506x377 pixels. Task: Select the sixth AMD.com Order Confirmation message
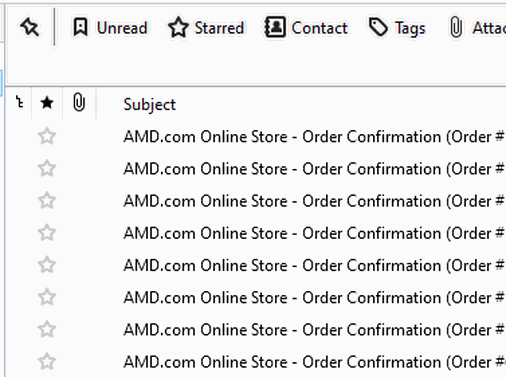point(313,297)
